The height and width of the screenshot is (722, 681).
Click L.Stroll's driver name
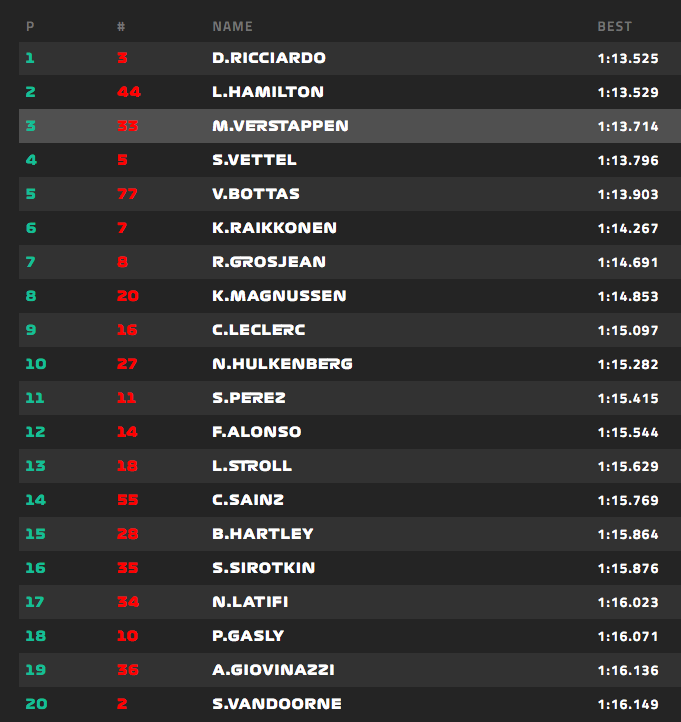point(252,466)
